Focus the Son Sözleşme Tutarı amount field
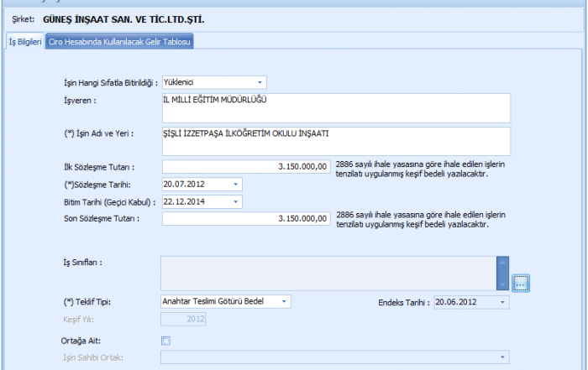This screenshot has width=588, height=370. [x=244, y=219]
